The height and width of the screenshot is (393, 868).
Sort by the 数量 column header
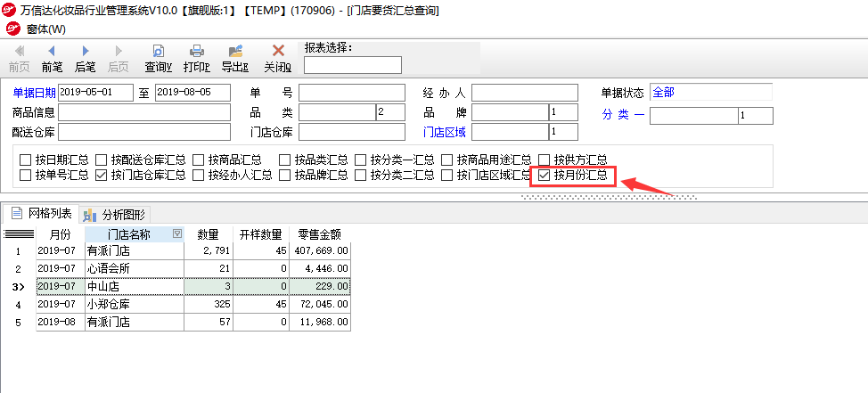tap(209, 233)
